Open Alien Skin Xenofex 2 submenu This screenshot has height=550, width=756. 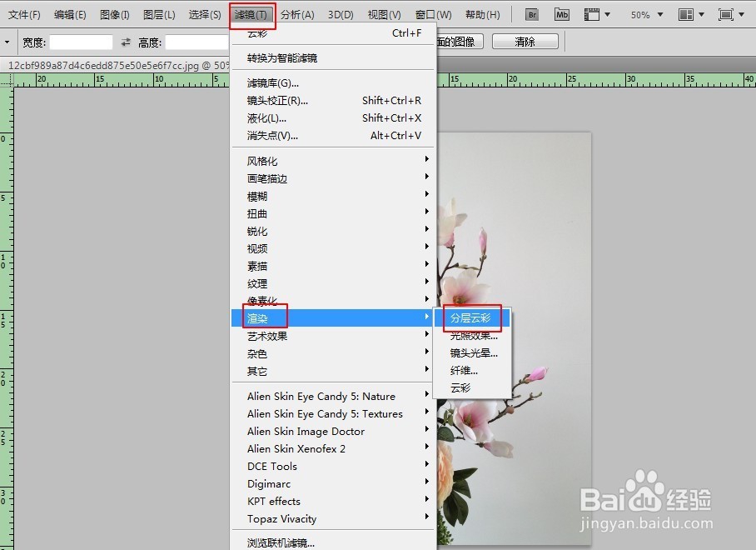[333, 448]
